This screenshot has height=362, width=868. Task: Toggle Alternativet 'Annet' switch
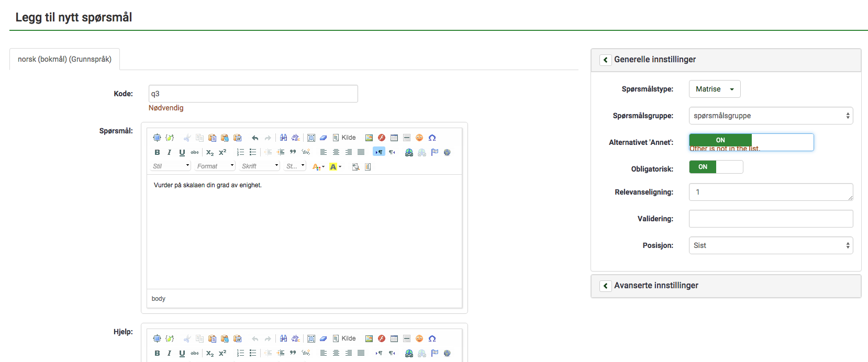pos(751,142)
